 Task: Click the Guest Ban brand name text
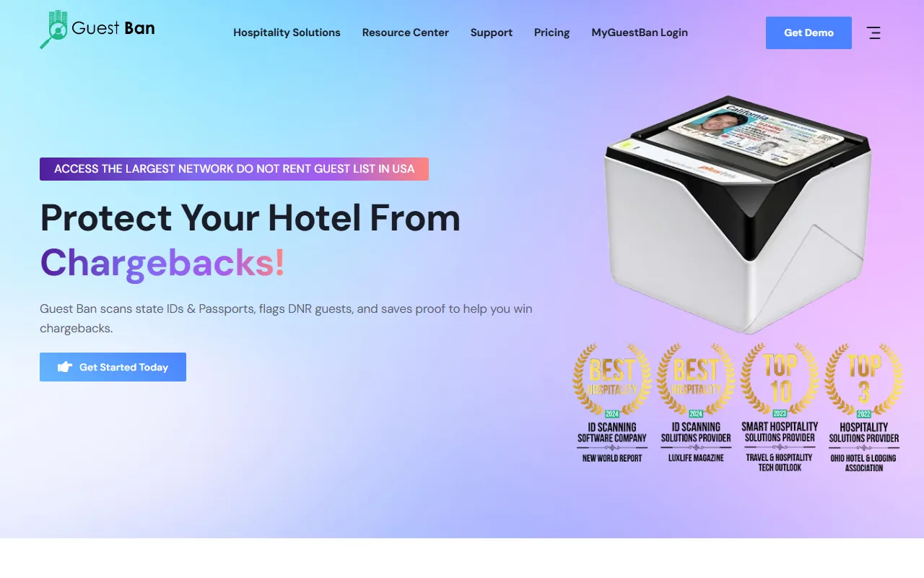tap(113, 29)
